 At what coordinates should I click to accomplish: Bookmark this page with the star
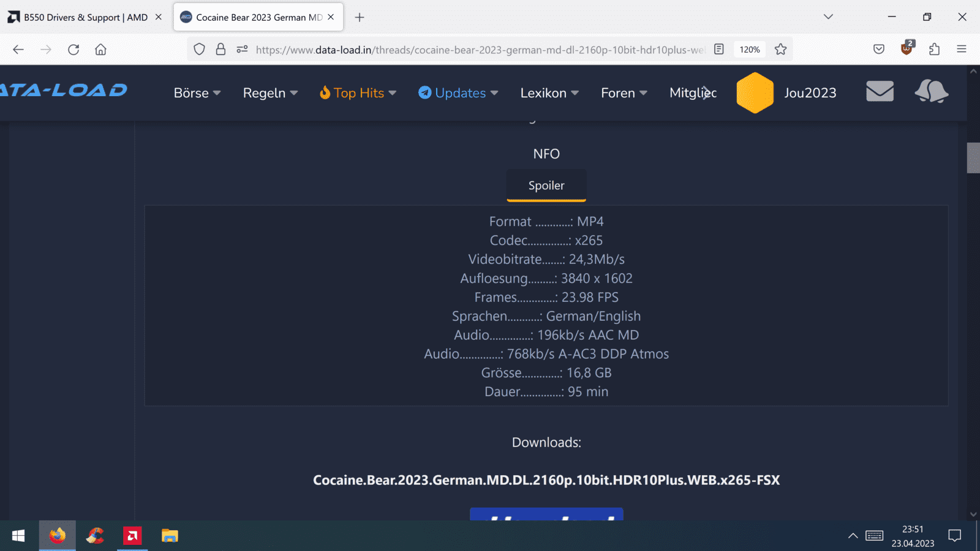pos(780,50)
